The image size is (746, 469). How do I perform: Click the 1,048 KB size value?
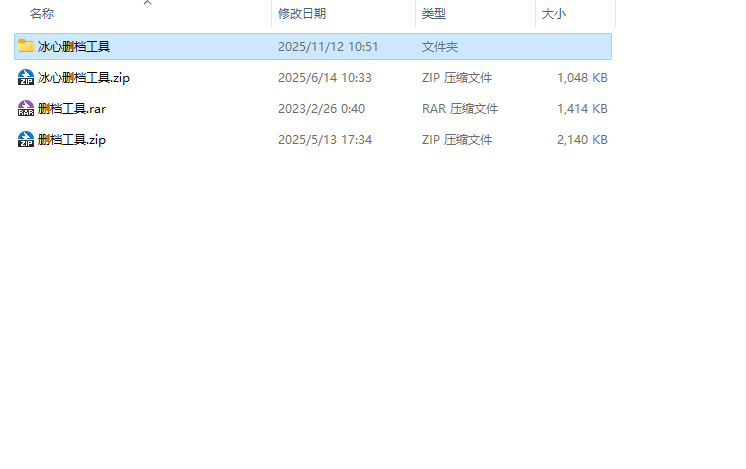point(582,77)
